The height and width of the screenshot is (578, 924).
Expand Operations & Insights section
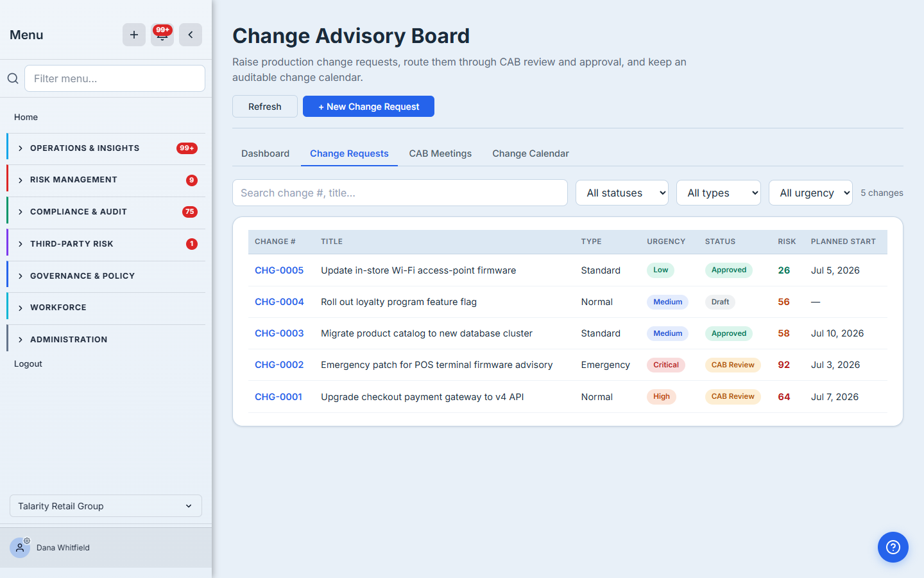tap(107, 148)
